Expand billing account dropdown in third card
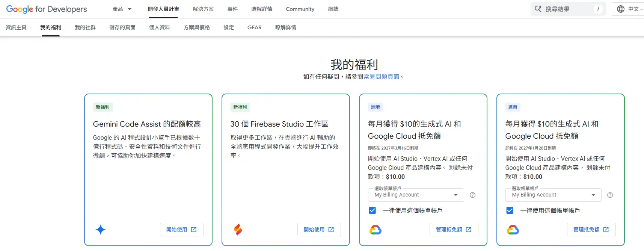This screenshot has height=251, width=644. coord(416,195)
